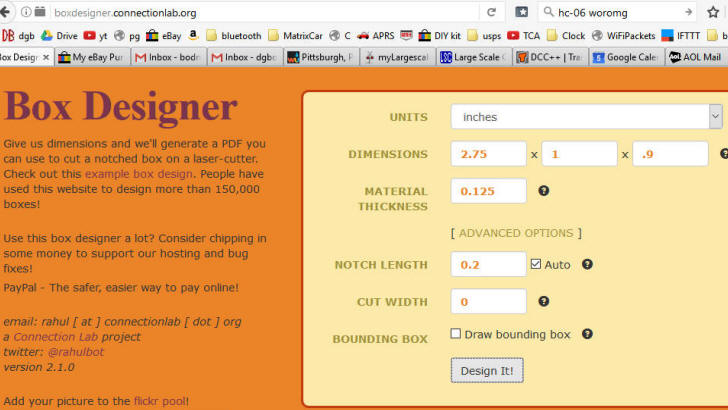
Task: Expand the Advanced Options section
Action: [515, 233]
